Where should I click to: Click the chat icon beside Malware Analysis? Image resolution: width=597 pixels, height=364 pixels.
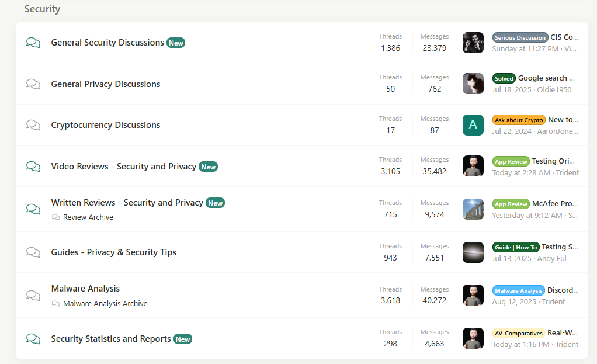pyautogui.click(x=33, y=295)
